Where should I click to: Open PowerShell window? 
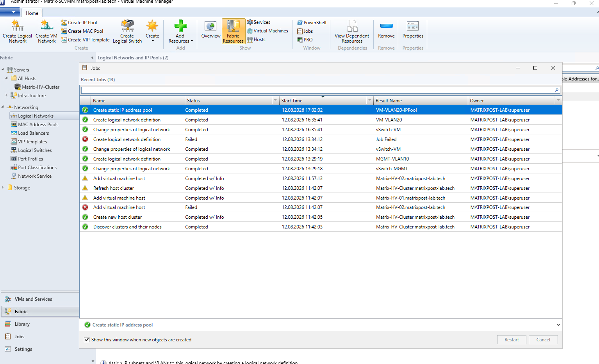[312, 23]
